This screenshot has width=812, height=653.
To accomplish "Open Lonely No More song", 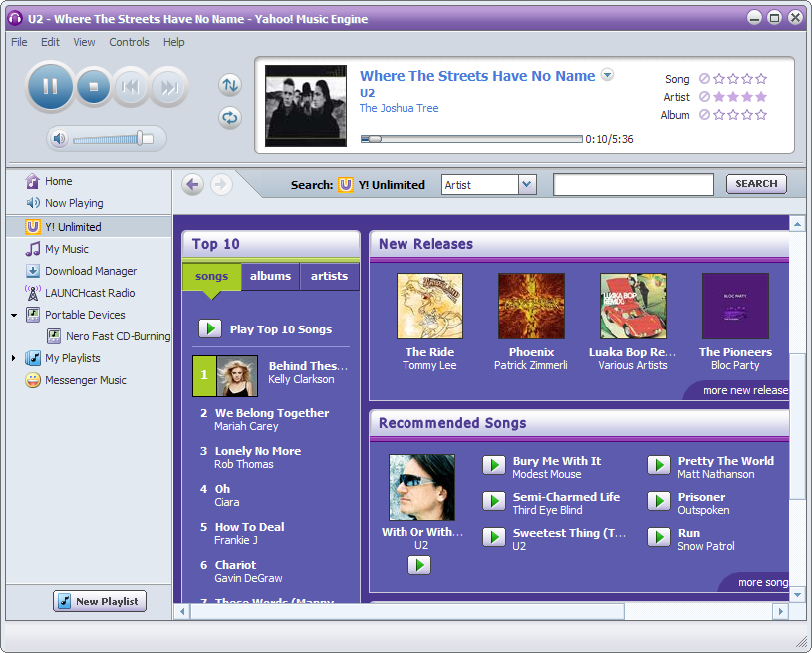I will pos(258,451).
